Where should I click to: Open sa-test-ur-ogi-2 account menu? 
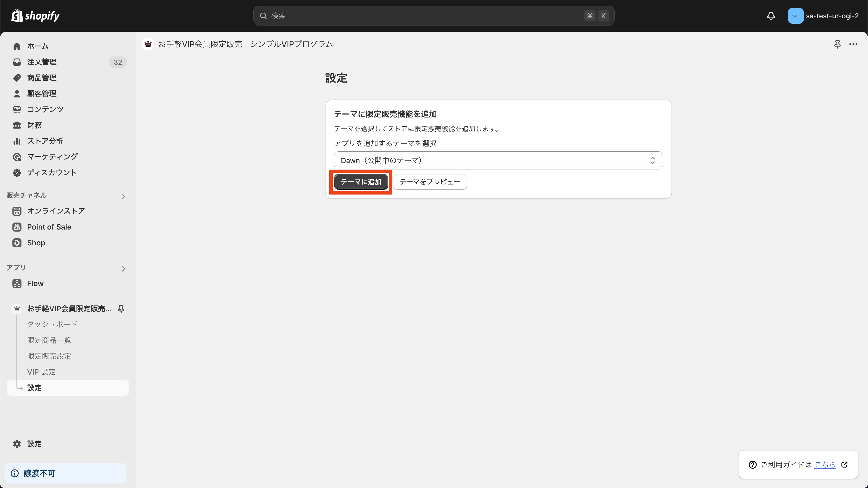tap(823, 16)
